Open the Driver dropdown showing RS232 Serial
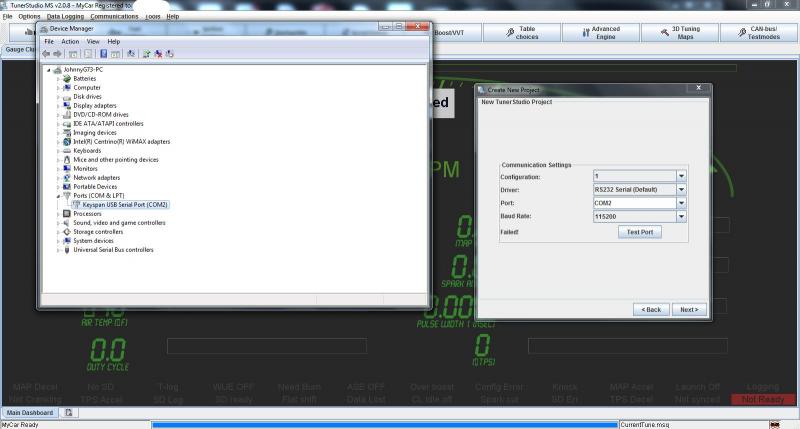 pos(681,189)
